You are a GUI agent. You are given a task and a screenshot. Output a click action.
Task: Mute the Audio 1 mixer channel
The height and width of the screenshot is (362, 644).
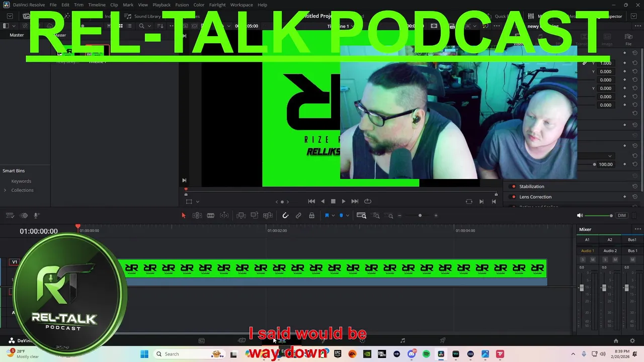click(593, 259)
